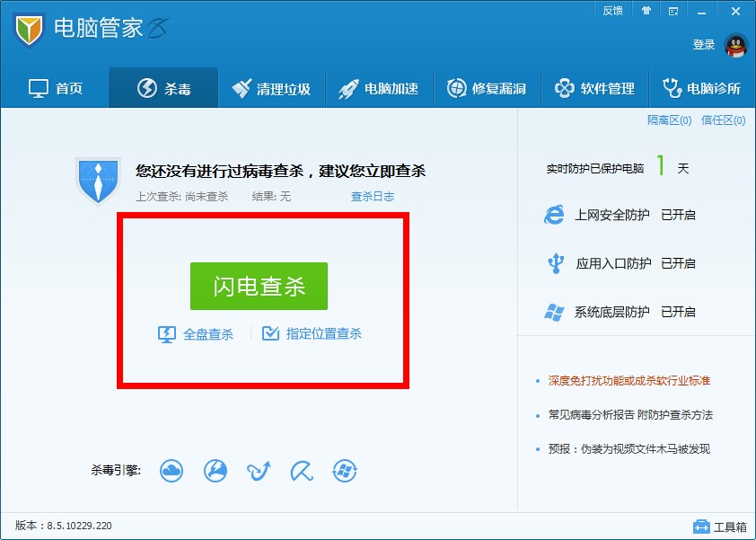
Task: Click the Avira umbrella engine icon
Action: (x=301, y=470)
